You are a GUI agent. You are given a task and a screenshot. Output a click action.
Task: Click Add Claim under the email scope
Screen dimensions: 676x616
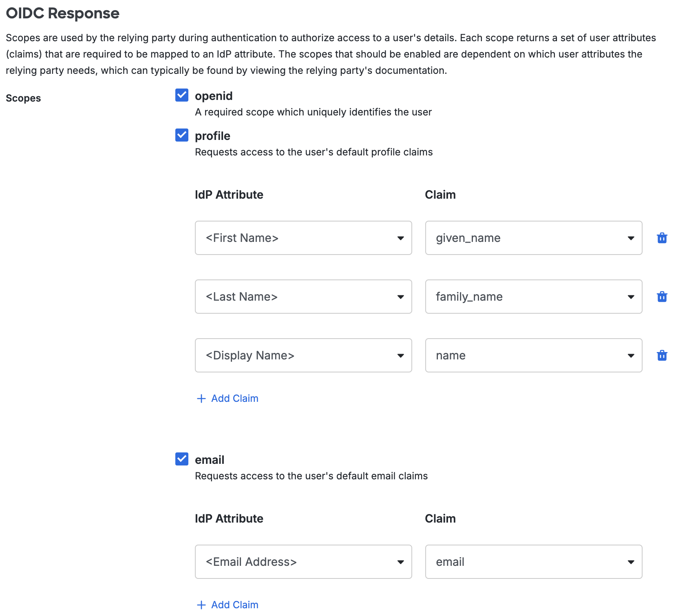click(x=234, y=605)
